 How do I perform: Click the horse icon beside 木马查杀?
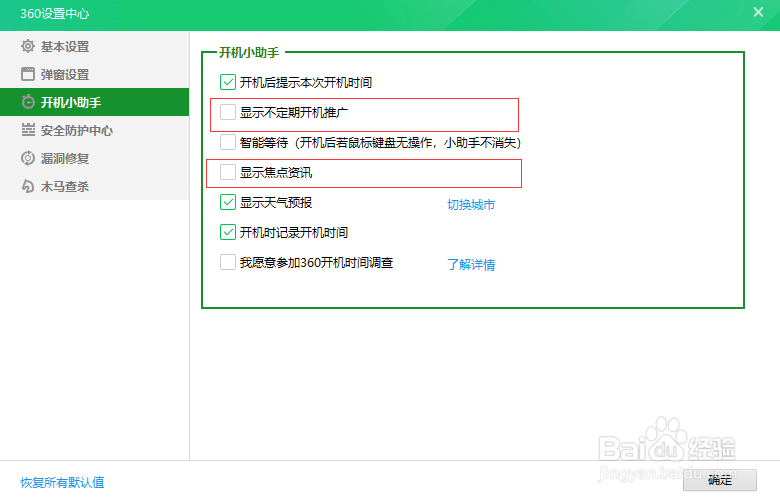(x=28, y=186)
